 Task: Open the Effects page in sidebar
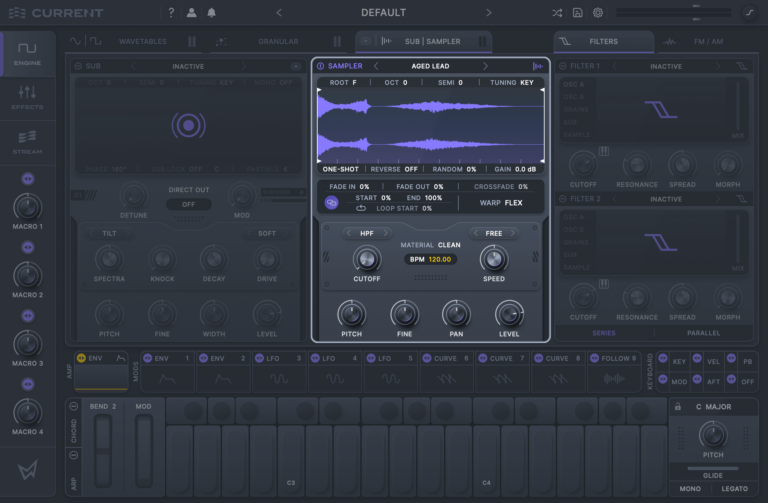click(x=27, y=97)
